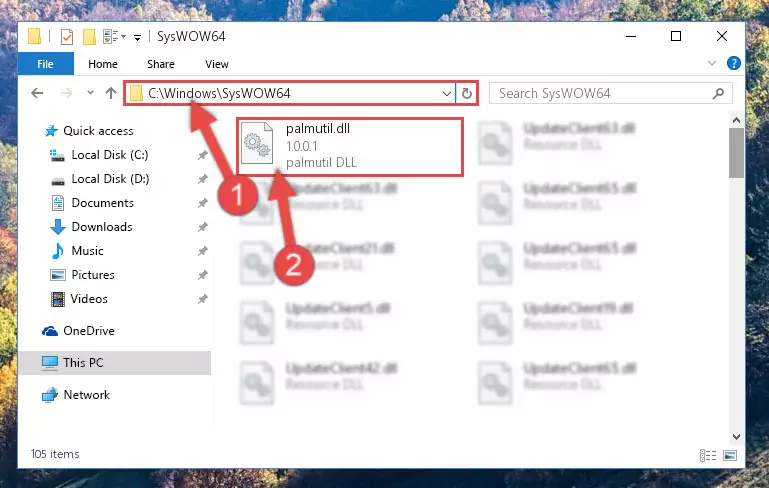Maximize the SysWOW64 window
The image size is (769, 488).
click(x=676, y=36)
